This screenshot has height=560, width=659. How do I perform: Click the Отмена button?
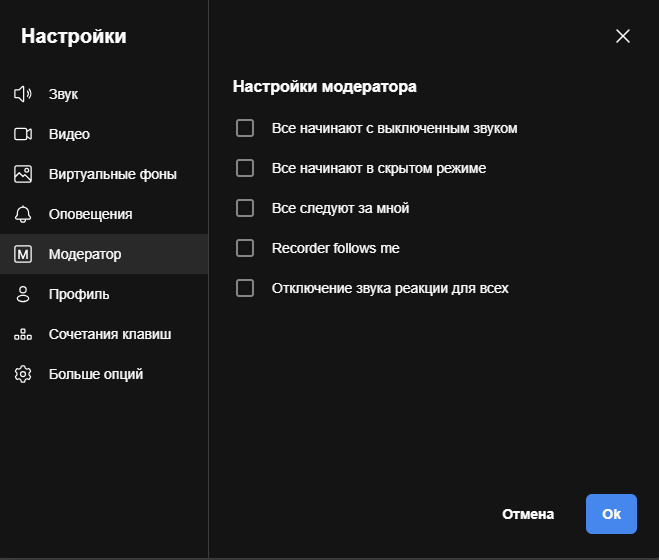(x=528, y=514)
